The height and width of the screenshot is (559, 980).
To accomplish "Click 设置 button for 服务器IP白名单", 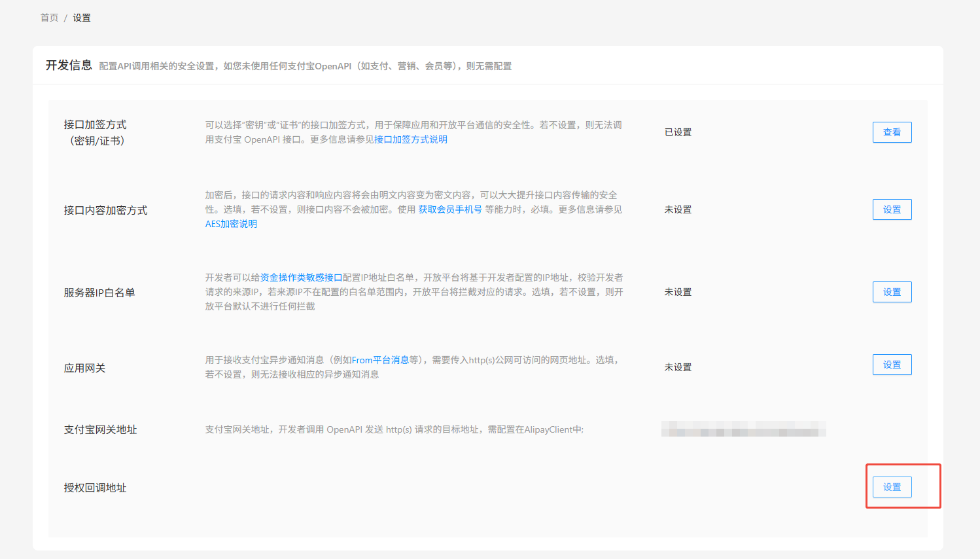I will tap(892, 292).
